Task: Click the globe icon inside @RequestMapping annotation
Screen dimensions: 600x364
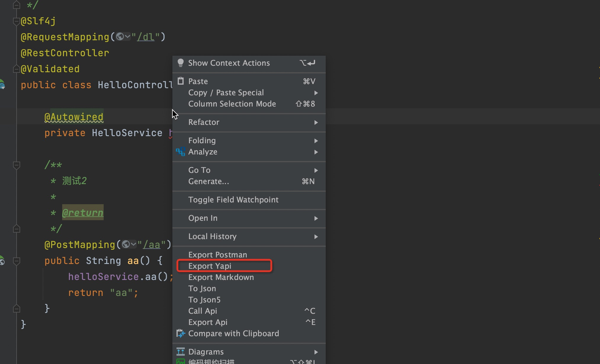Action: pos(121,36)
